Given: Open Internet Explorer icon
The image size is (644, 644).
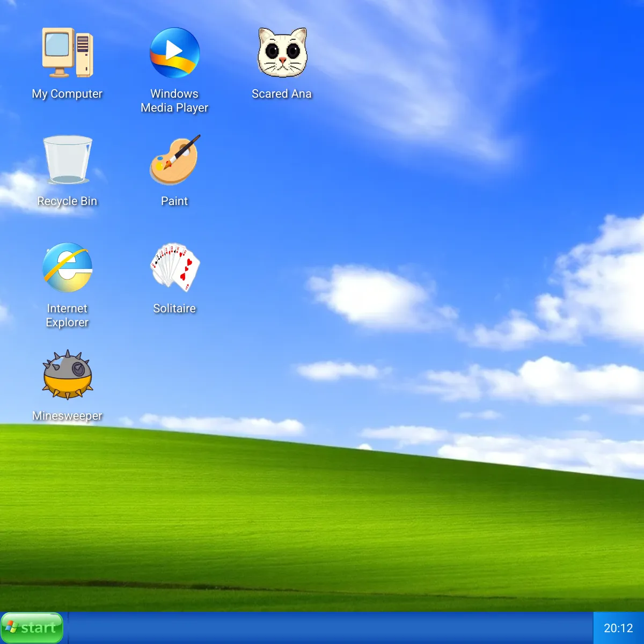Looking at the screenshot, I should click(x=67, y=267).
